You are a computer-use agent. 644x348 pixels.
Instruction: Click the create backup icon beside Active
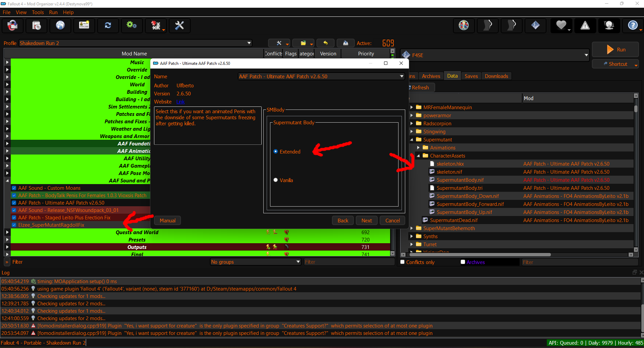click(x=345, y=43)
